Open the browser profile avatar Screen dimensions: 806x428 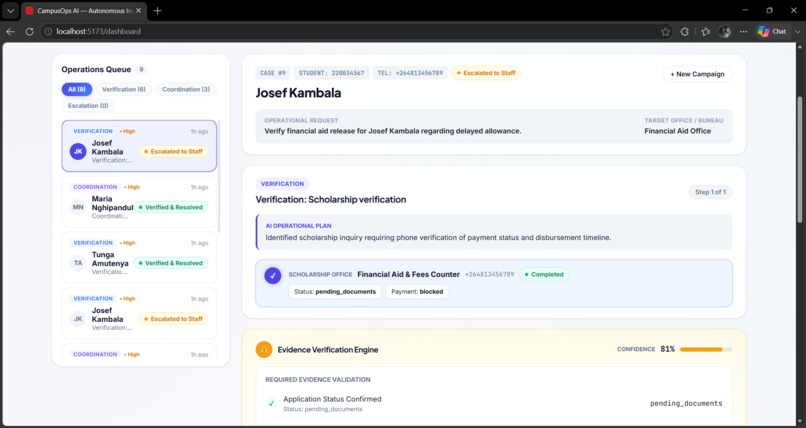pos(725,31)
